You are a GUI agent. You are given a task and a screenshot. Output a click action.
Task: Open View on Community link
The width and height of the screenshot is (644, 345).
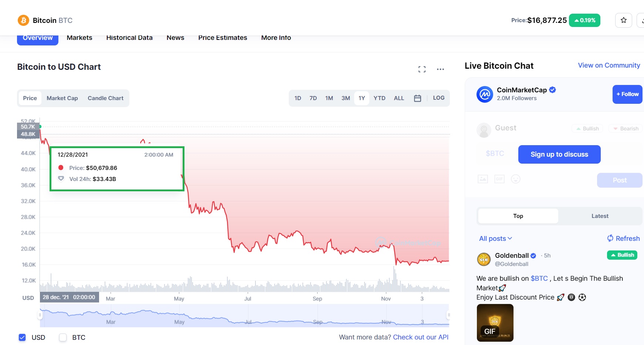point(609,65)
